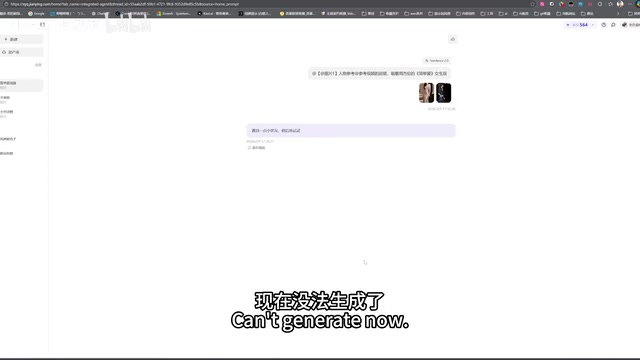Image resolution: width=640 pixels, height=360 pixels.
Task: Click the re-edit link under error message
Action: click(x=257, y=148)
